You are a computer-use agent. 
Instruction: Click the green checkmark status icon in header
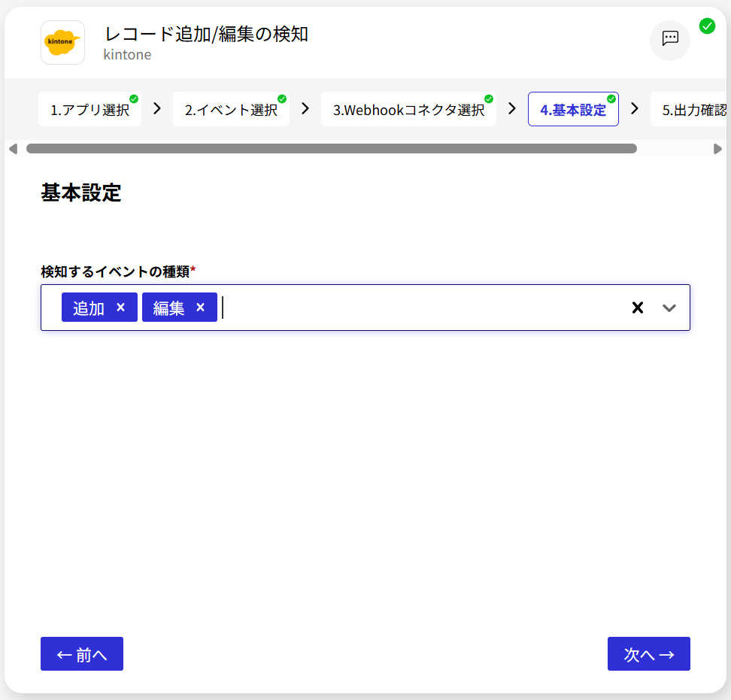point(707,26)
